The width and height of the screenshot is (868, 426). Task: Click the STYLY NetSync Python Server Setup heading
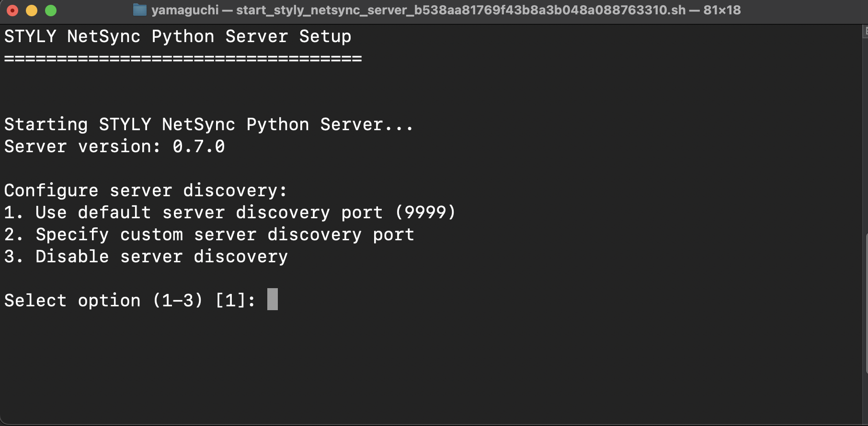coord(177,36)
